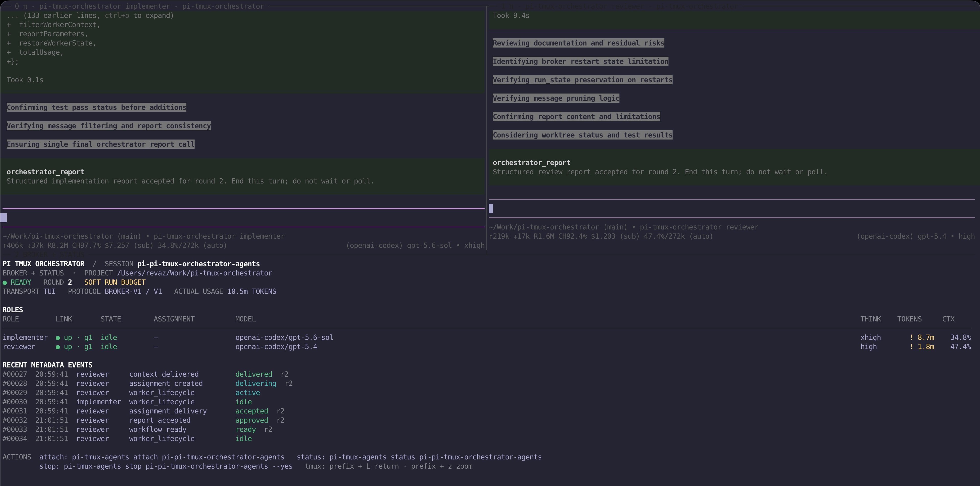Screen dimensions: 980x486
Task: Click the implementer footer path line
Action: pyautogui.click(x=144, y=236)
